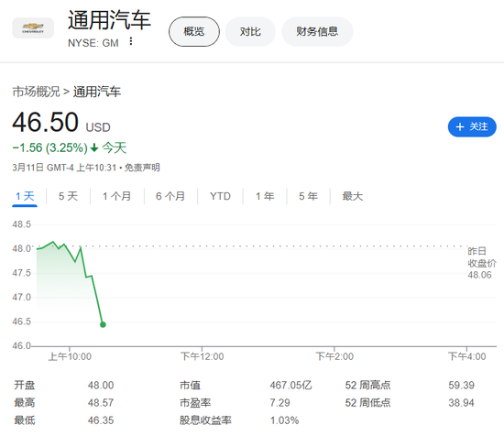Click the plus icon in the follow button
The image size is (504, 436).
click(460, 127)
